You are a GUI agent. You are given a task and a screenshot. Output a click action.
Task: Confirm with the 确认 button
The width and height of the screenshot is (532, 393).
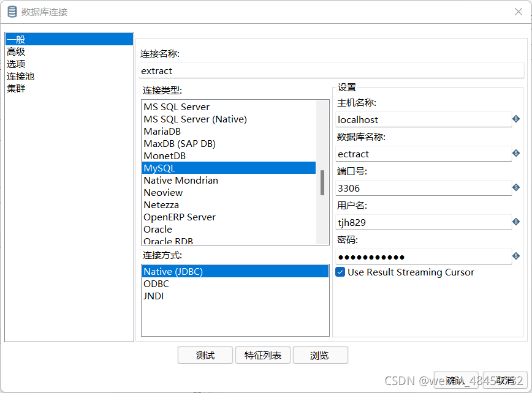456,381
